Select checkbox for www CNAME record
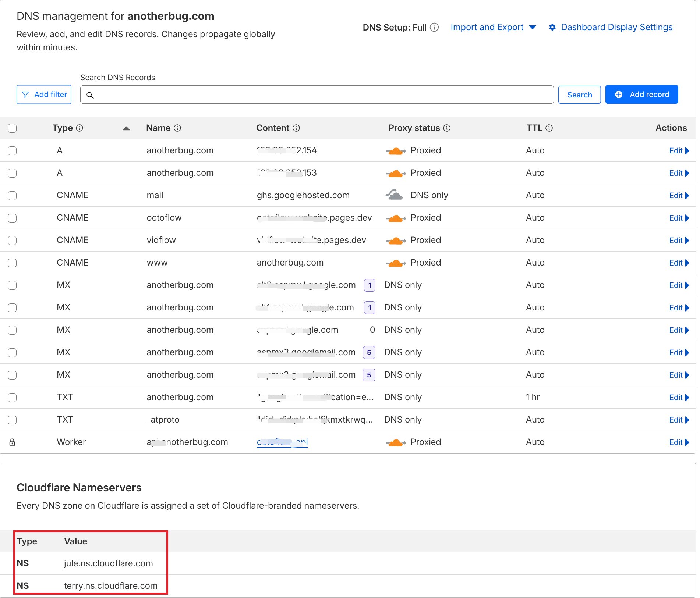Image resolution: width=700 pixels, height=598 pixels. [x=12, y=263]
